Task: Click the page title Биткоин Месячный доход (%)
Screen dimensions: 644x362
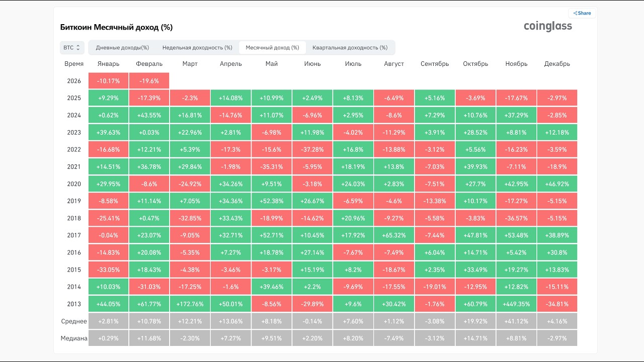Action: click(x=116, y=27)
